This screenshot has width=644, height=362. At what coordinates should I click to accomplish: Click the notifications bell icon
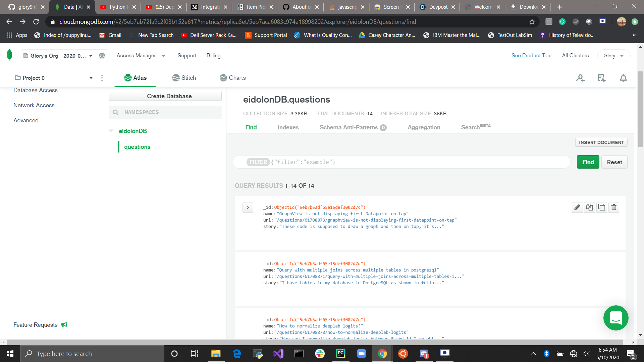click(623, 78)
